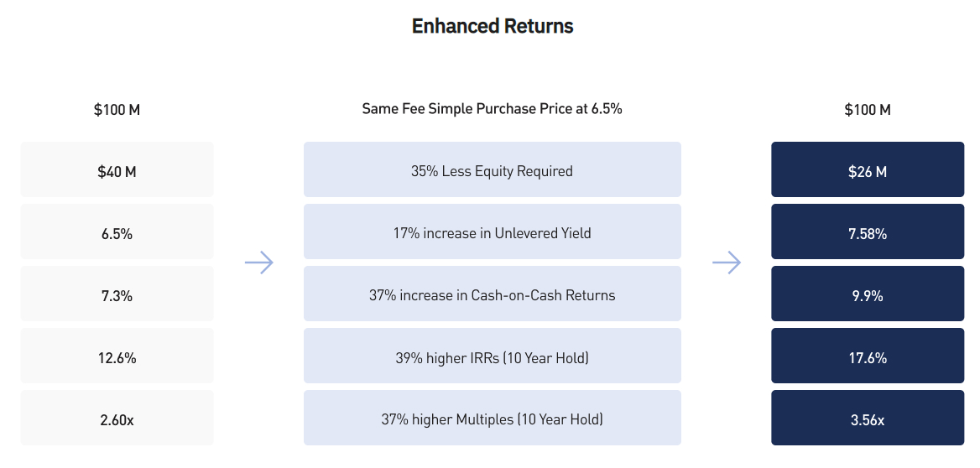Select the 3.56x dark navy box

[x=868, y=418]
